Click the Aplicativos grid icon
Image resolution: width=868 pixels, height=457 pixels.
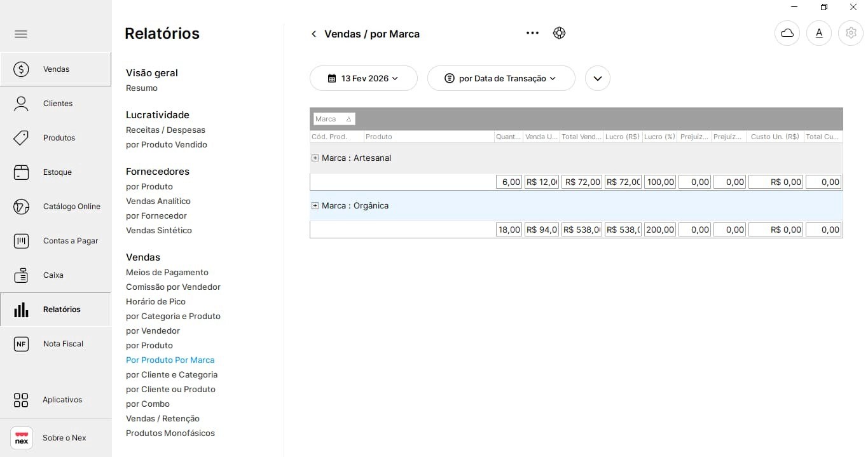[x=21, y=400]
